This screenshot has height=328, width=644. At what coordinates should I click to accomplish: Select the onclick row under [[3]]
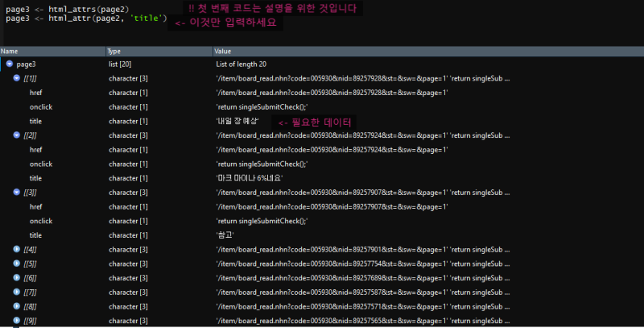[322, 221]
